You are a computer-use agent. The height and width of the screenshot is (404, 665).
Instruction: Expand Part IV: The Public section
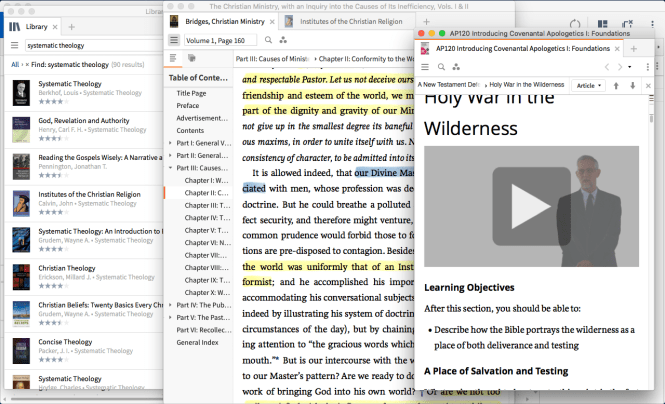pos(172,303)
